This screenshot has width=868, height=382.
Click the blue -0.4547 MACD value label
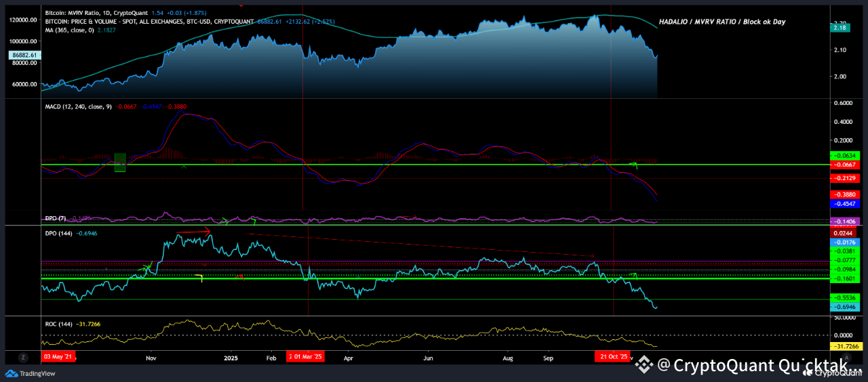[x=847, y=203]
